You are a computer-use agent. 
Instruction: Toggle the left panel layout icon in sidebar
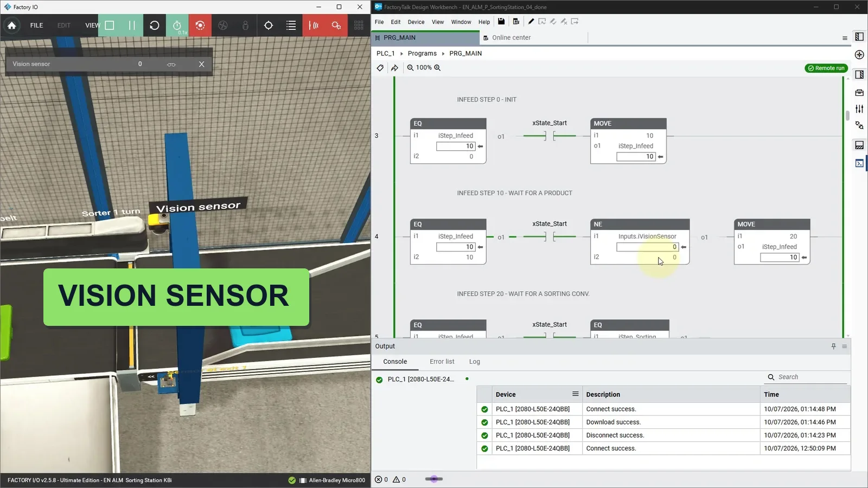coord(859,37)
